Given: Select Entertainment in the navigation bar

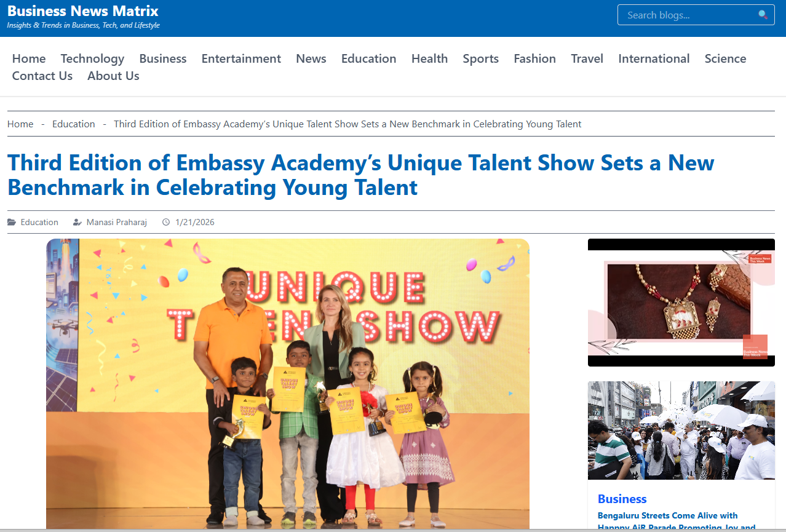Looking at the screenshot, I should tap(241, 58).
